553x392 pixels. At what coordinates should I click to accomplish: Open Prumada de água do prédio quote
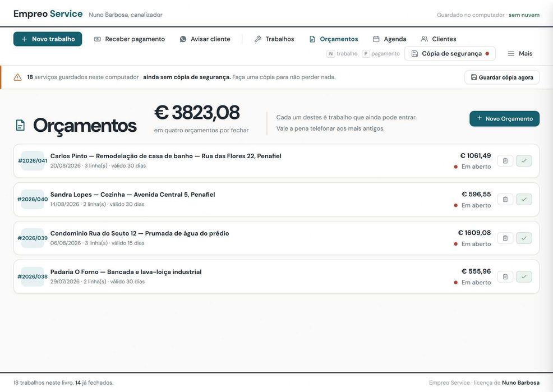[x=140, y=233]
